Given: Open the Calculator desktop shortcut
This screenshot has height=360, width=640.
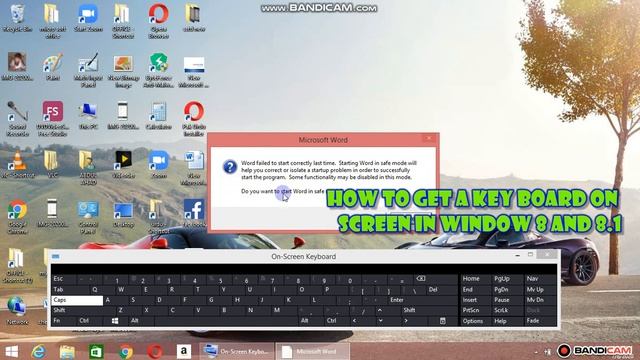Looking at the screenshot, I should click(158, 116).
